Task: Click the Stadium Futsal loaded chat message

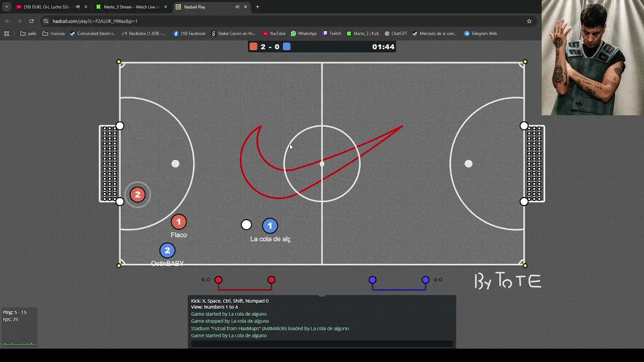Action: click(x=270, y=328)
